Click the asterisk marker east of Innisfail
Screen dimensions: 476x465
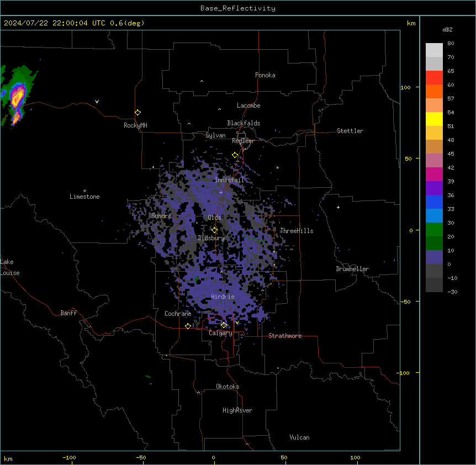pyautogui.click(x=277, y=167)
